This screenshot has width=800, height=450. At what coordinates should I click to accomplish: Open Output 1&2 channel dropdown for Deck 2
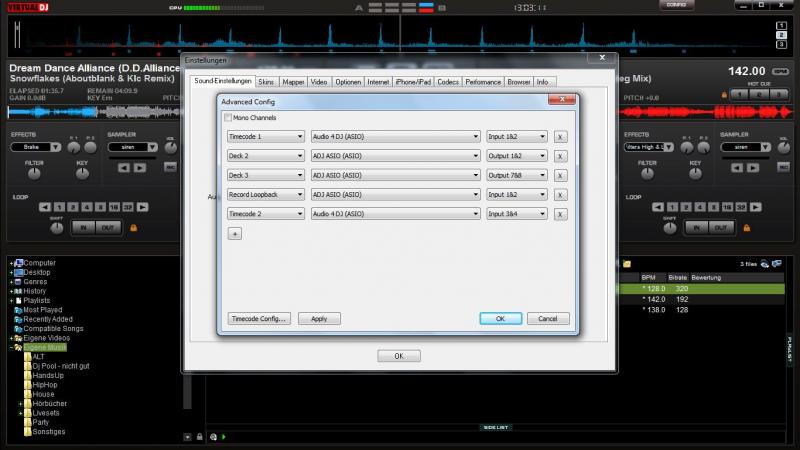click(517, 156)
